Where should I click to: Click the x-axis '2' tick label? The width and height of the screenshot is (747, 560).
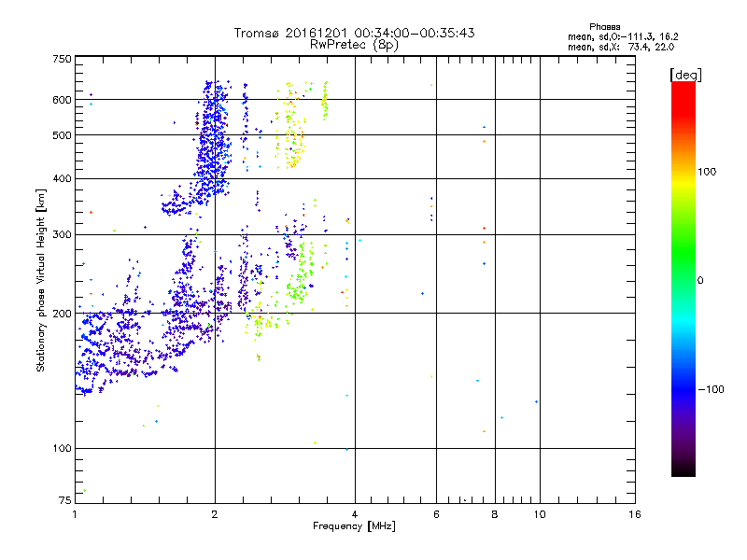pyautogui.click(x=215, y=514)
